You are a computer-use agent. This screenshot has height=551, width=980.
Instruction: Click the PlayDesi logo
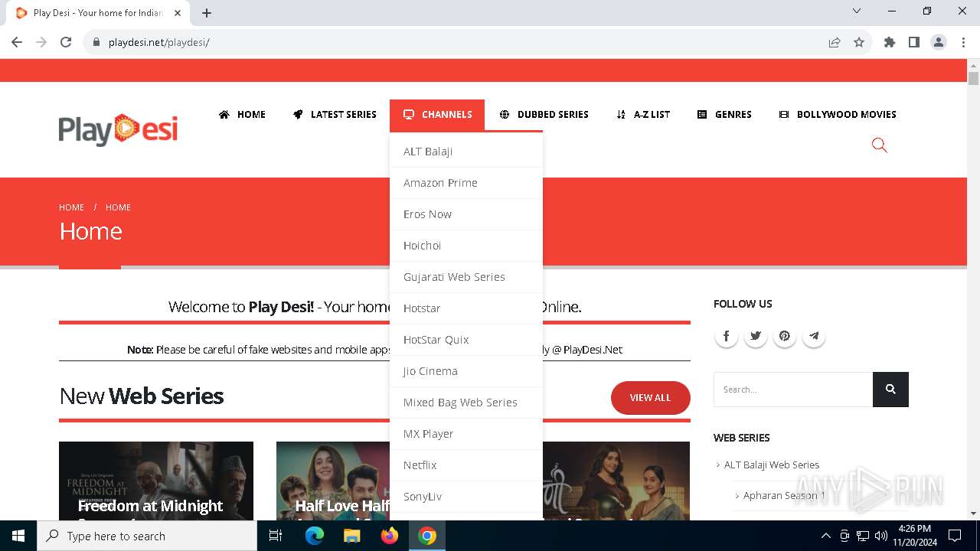pyautogui.click(x=118, y=129)
